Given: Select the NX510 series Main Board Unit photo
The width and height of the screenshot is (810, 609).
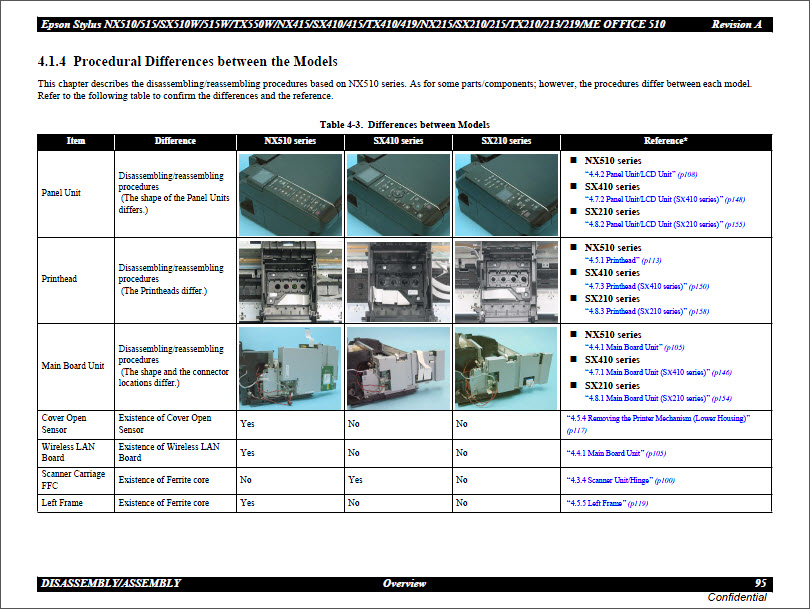Looking at the screenshot, I should tap(290, 366).
